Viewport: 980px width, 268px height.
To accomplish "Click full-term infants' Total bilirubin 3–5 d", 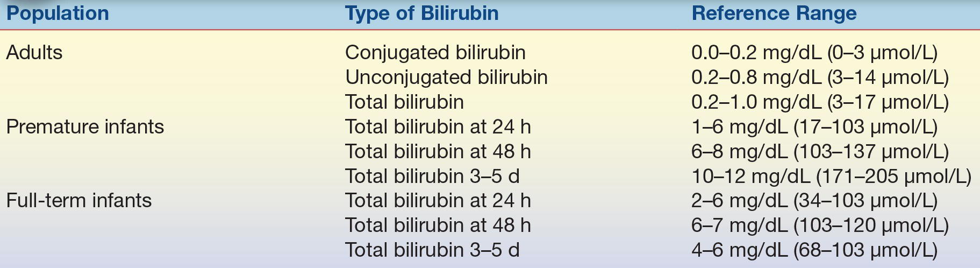I will pos(432,250).
